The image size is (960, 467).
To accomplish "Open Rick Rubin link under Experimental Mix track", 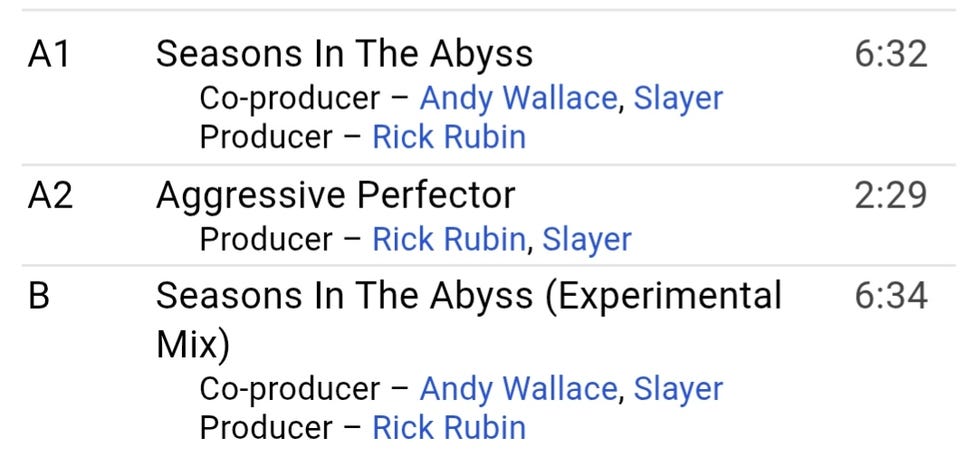I will 449,427.
